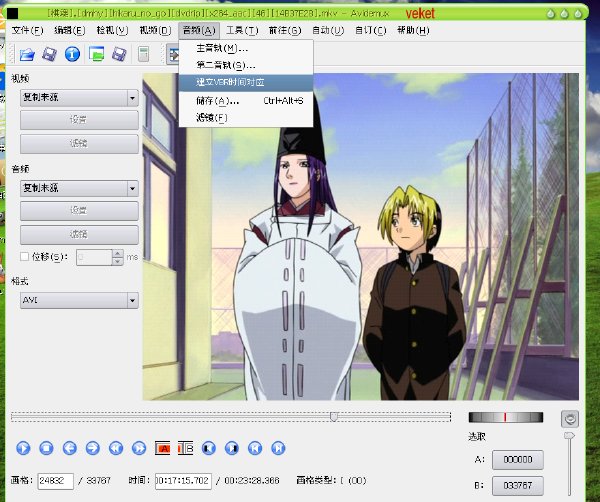Click the video preview frame
This screenshot has width=600, height=502.
click(360, 236)
